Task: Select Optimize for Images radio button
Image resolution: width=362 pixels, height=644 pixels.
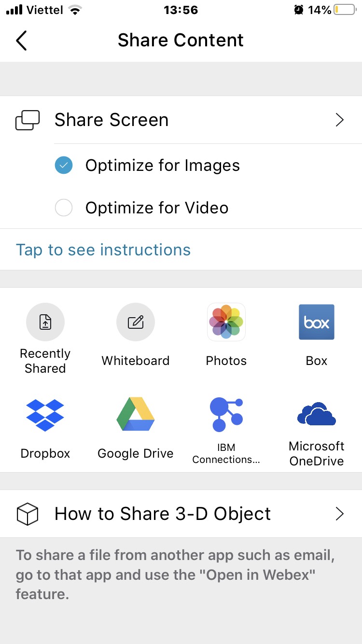Action: [64, 166]
